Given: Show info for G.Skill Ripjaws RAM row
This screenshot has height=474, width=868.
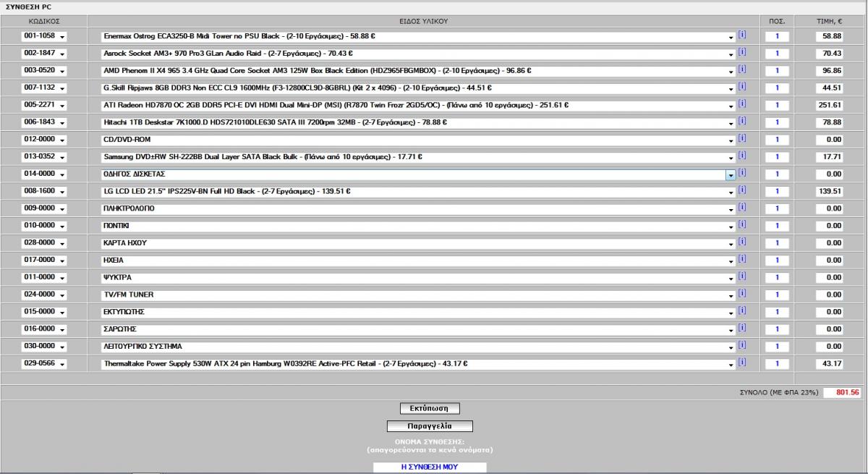Looking at the screenshot, I should point(741,87).
